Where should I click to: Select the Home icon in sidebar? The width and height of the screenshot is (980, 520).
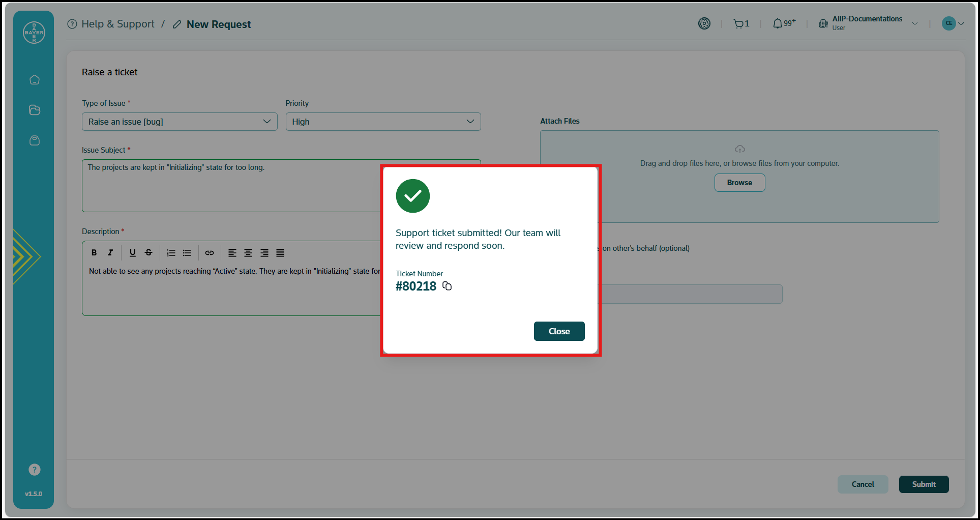pos(34,79)
